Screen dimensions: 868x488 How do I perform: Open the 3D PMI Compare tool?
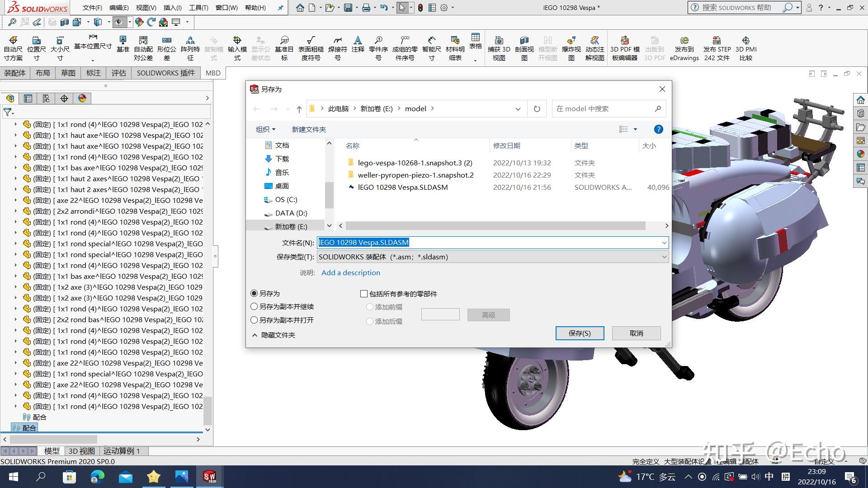click(x=746, y=48)
